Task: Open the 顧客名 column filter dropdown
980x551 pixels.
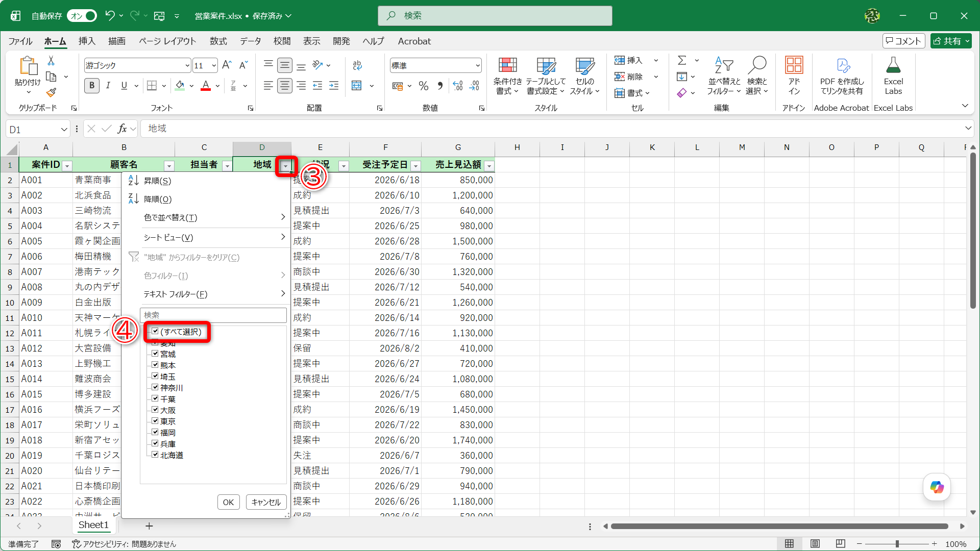Action: [169, 166]
